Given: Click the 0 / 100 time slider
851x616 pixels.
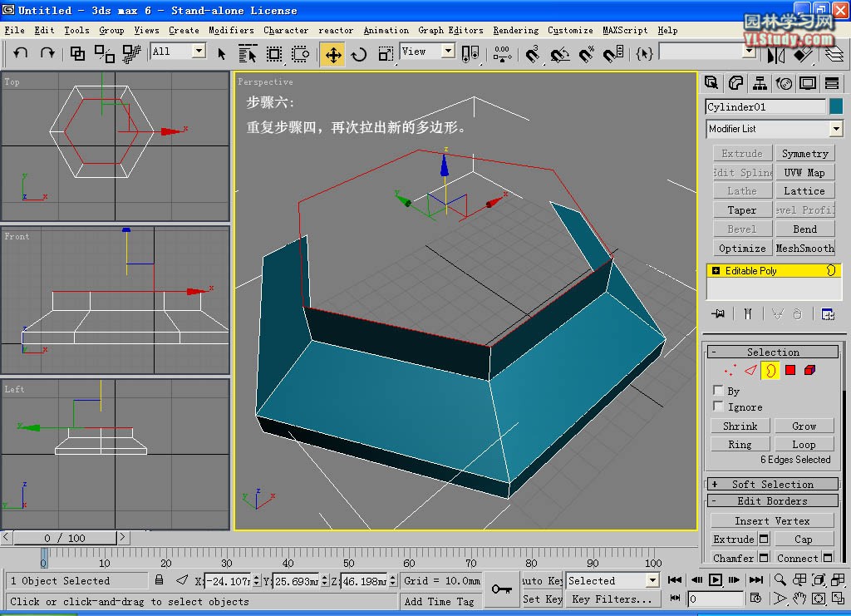Looking at the screenshot, I should [65, 538].
